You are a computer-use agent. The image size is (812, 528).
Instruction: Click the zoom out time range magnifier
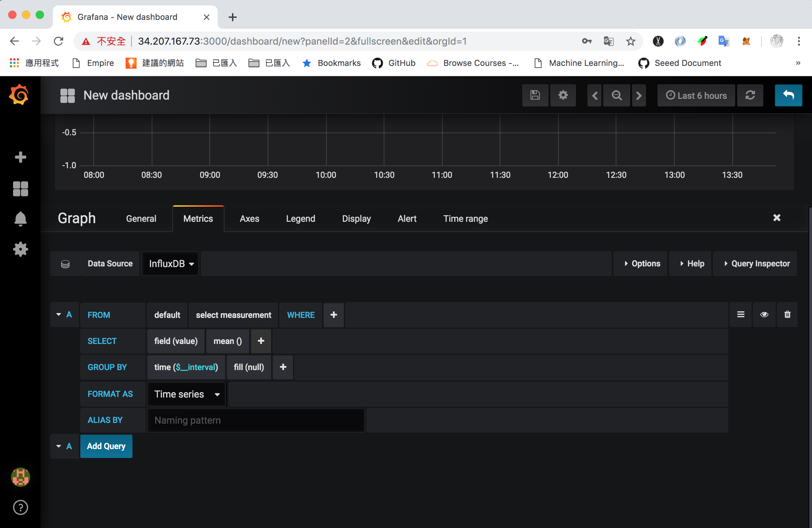pyautogui.click(x=616, y=95)
